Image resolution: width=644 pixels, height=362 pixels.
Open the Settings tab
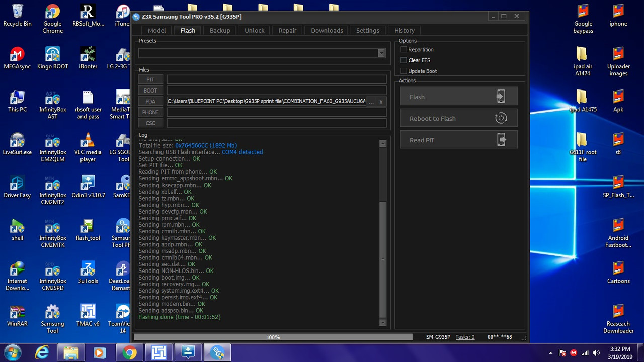pyautogui.click(x=368, y=30)
